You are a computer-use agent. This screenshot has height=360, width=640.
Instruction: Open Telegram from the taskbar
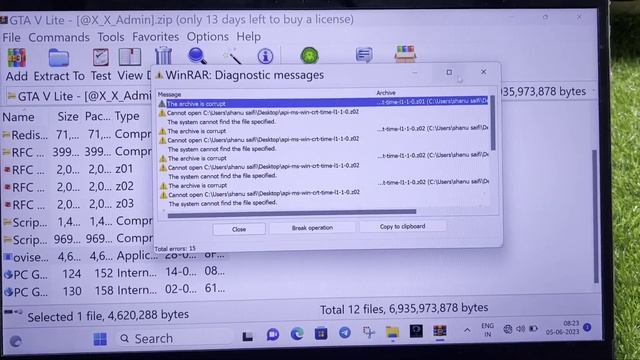coord(345,333)
